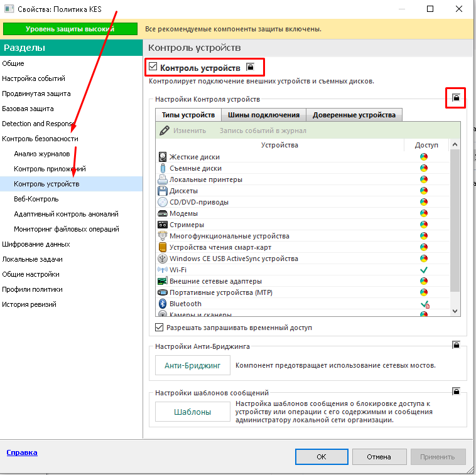Click access status icon for Bluetooth
Screen dimensions: 476x475
point(425,304)
